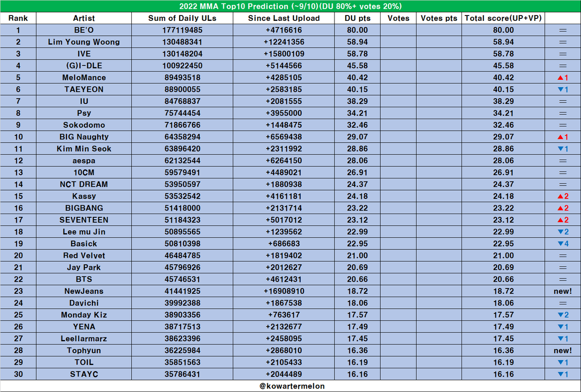Viewport: 581px width, 392px height.
Task: Click the red up-2 arrow for BIGBANG
Action: pyautogui.click(x=563, y=208)
